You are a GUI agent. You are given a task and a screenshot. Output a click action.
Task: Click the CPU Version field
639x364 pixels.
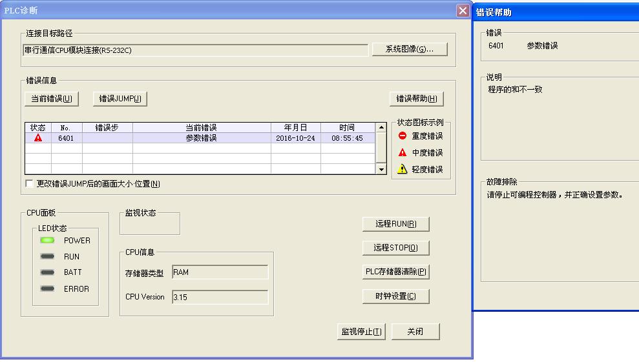(220, 298)
